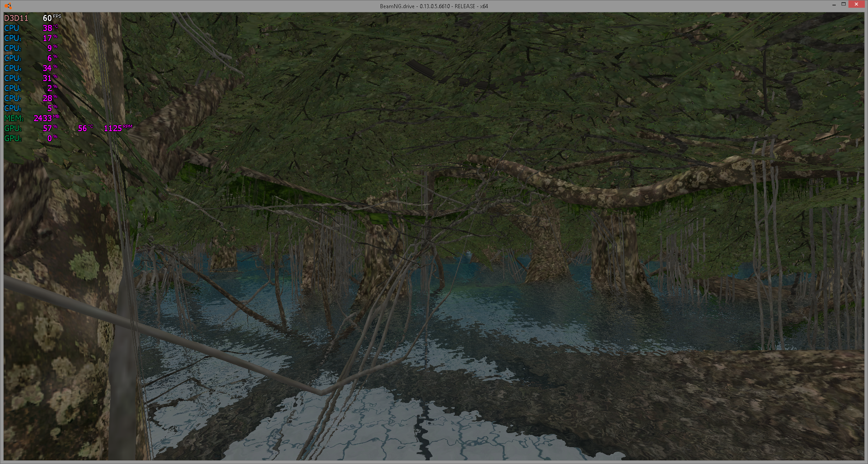Click the CPU temperature value "38"

point(47,28)
